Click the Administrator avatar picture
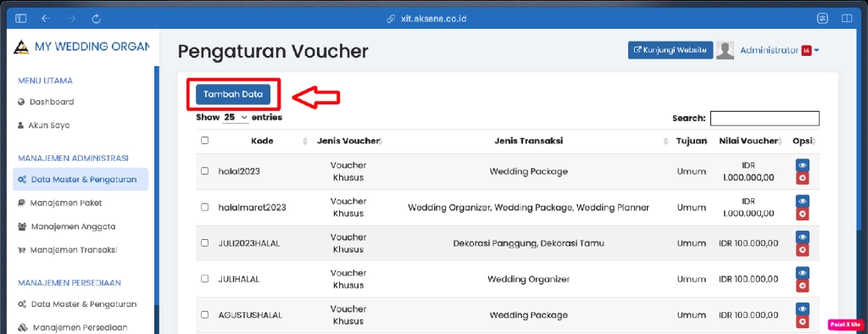Screen dimensions: 868x334 point(726,50)
